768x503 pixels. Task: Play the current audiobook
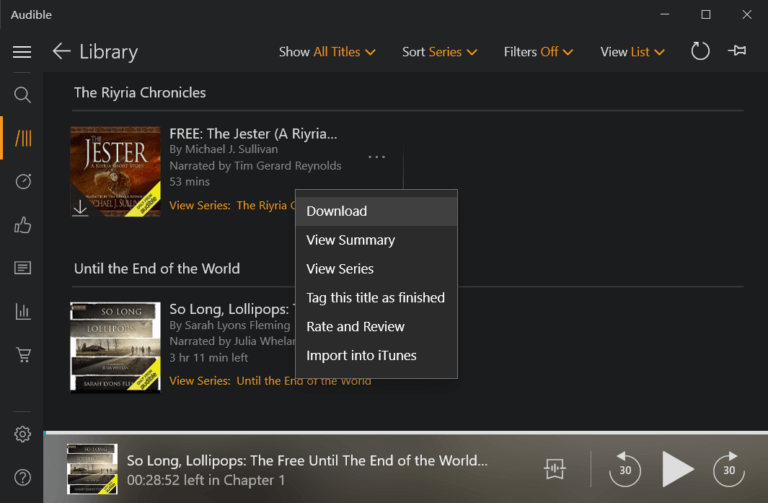click(677, 469)
